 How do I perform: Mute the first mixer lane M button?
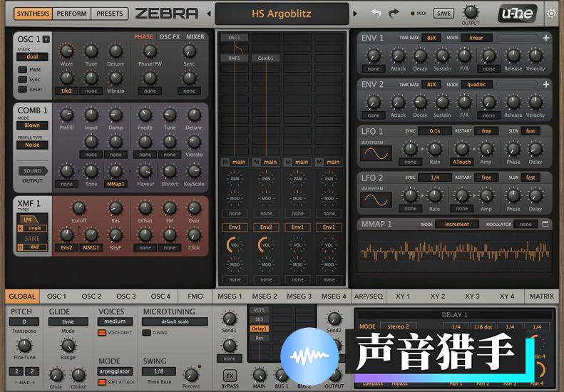pyautogui.click(x=225, y=163)
